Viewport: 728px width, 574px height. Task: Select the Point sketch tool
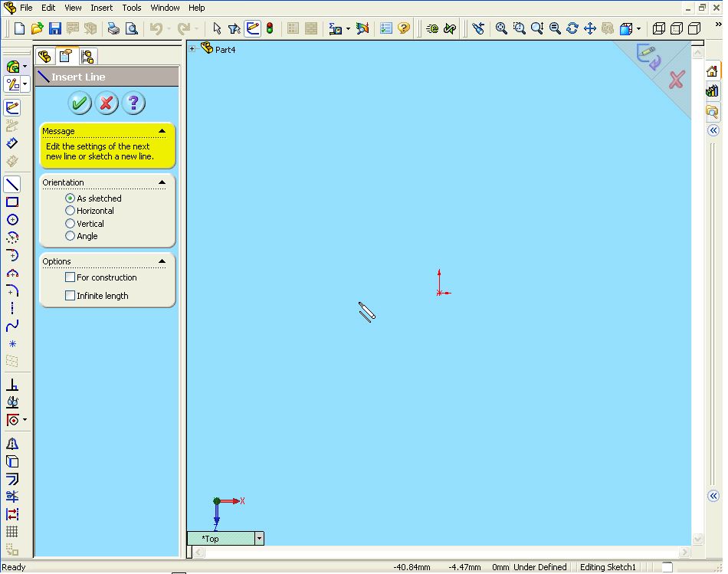(x=12, y=343)
